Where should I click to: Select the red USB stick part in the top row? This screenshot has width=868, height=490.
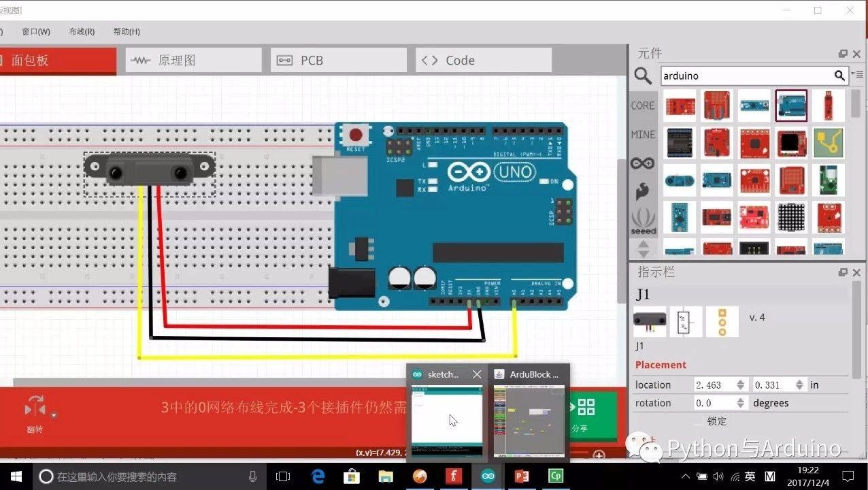pos(828,105)
